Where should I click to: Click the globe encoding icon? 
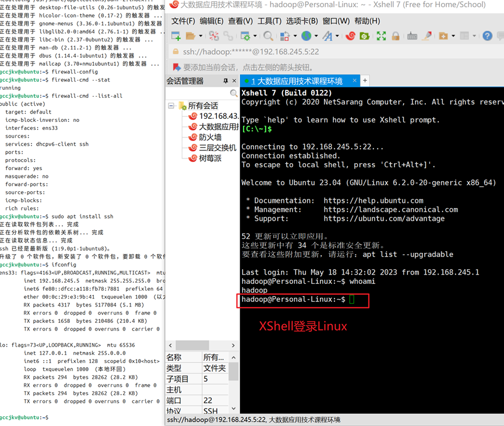pos(306,36)
